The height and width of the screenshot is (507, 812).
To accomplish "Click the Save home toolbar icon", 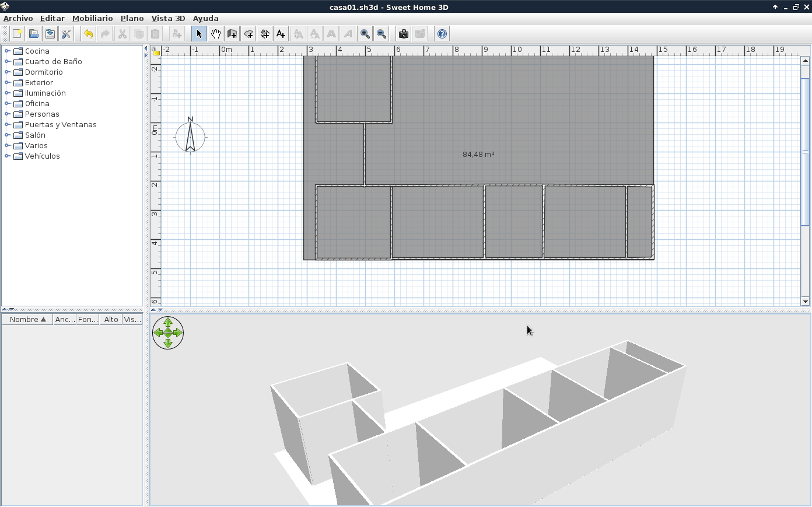I will point(50,34).
